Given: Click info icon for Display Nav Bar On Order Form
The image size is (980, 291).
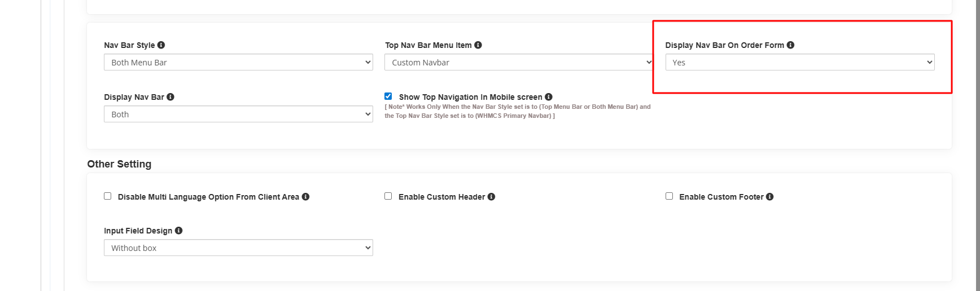Looking at the screenshot, I should (x=790, y=45).
